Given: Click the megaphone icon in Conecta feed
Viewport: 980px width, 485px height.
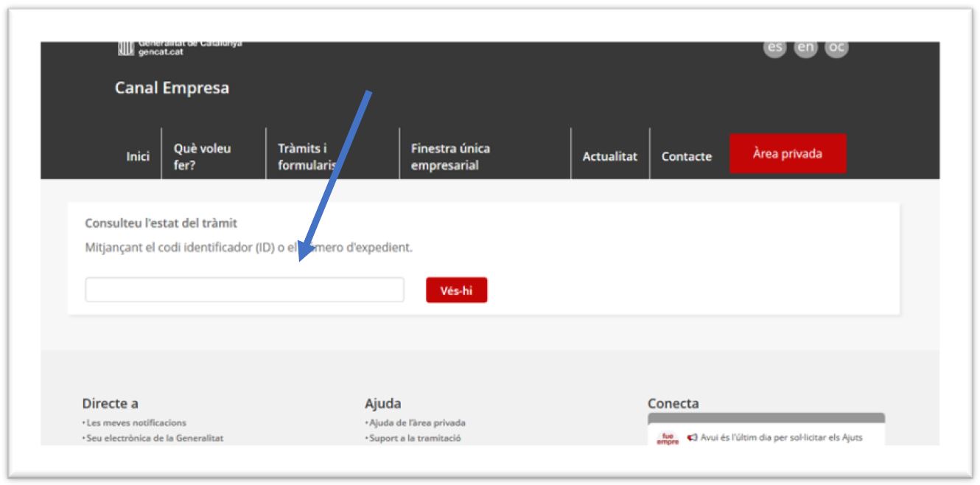Looking at the screenshot, I should click(x=691, y=438).
